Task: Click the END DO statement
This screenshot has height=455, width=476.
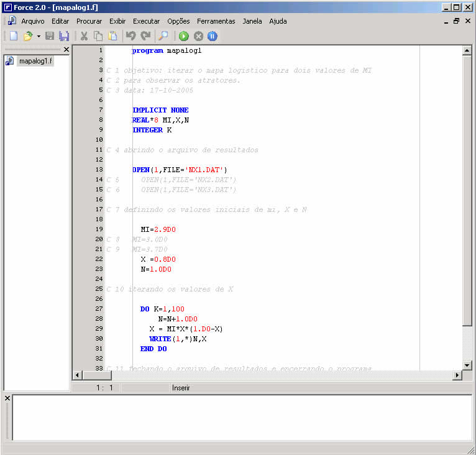Action: (153, 349)
